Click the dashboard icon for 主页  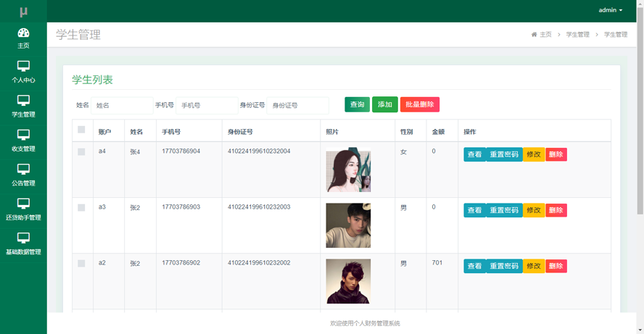23,33
